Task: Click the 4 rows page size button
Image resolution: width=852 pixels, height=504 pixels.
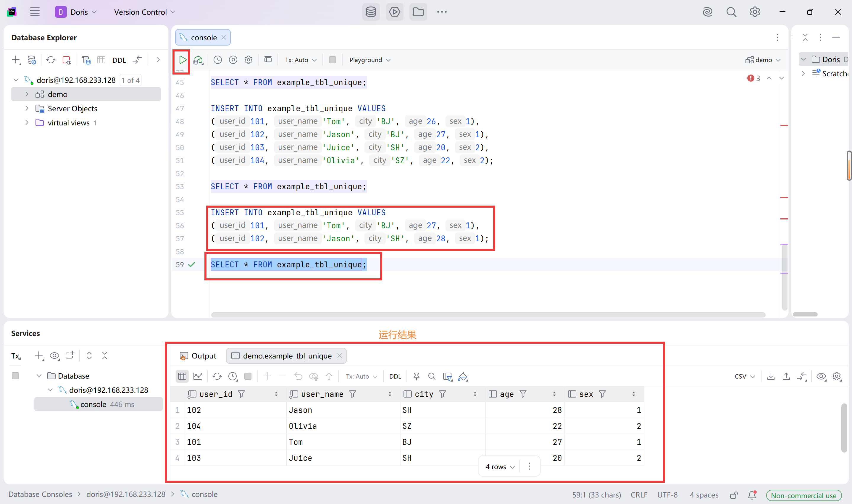Action: (500, 466)
